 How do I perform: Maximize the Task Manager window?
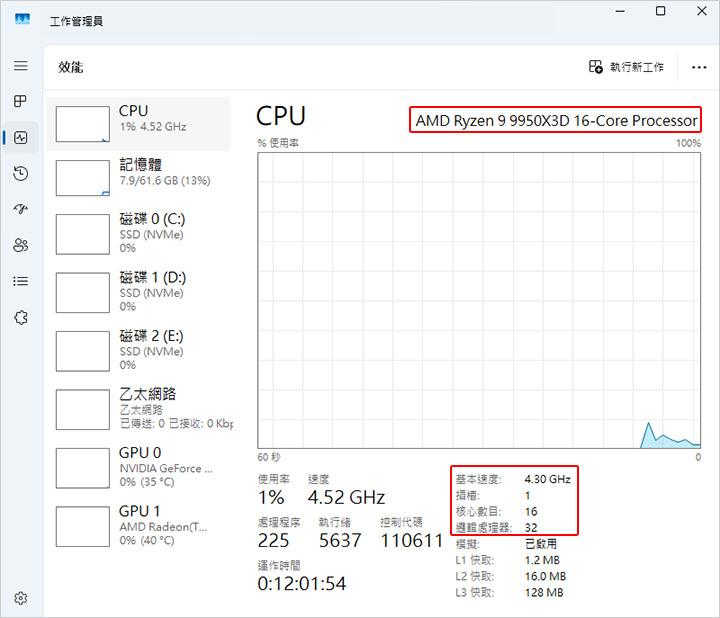(x=660, y=11)
